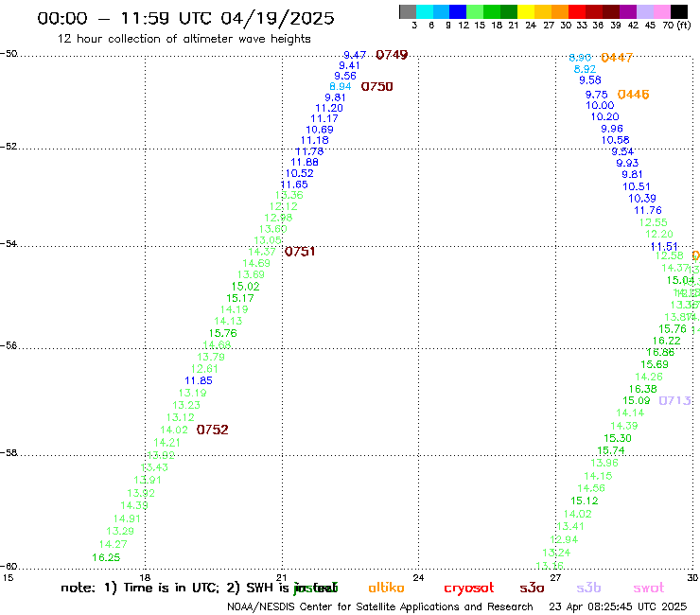700x615 pixels.
Task: Click the value 13.96
Action: click(604, 463)
